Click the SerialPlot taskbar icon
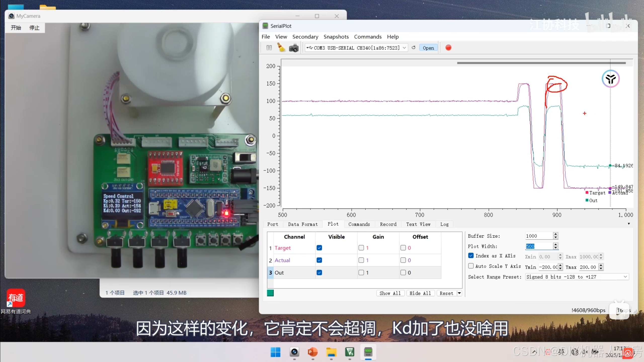Screen dimensions: 644x362 [x=368, y=352]
